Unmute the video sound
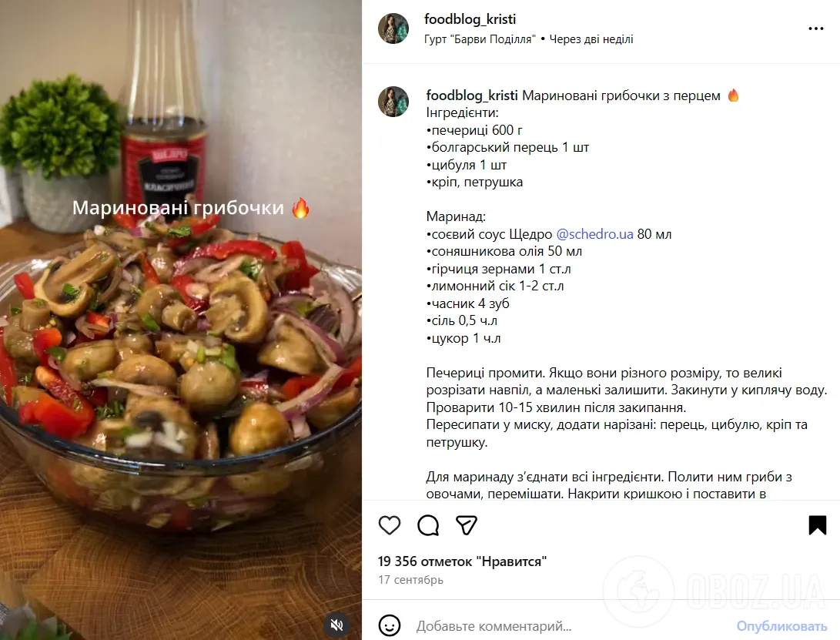This screenshot has width=840, height=640. pyautogui.click(x=337, y=625)
